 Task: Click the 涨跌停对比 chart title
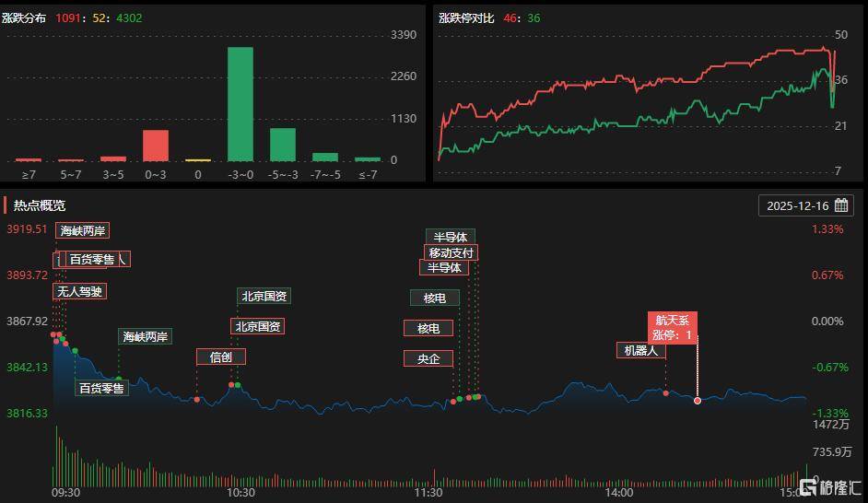(466, 18)
